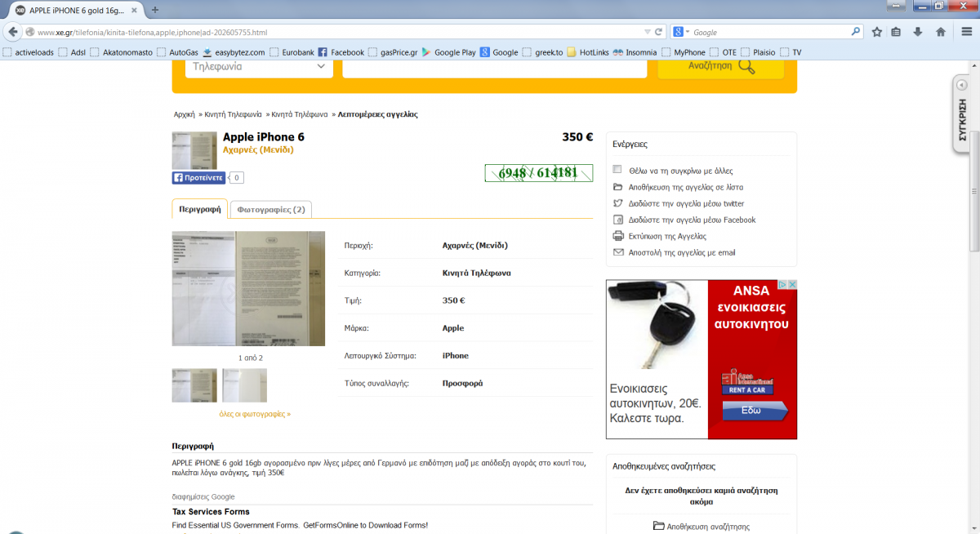Go to Κινητή Τηλεφωνία breadcrumb
This screenshot has height=534, width=980.
(233, 114)
